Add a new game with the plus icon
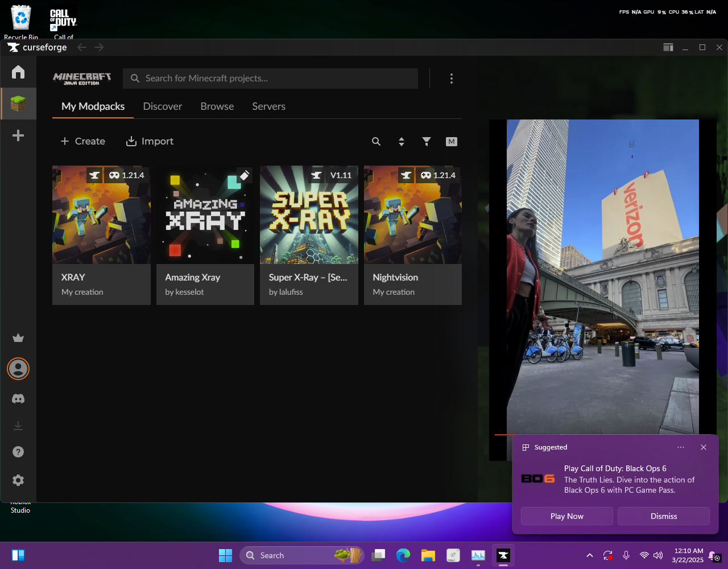Image resolution: width=728 pixels, height=569 pixels. (x=18, y=135)
